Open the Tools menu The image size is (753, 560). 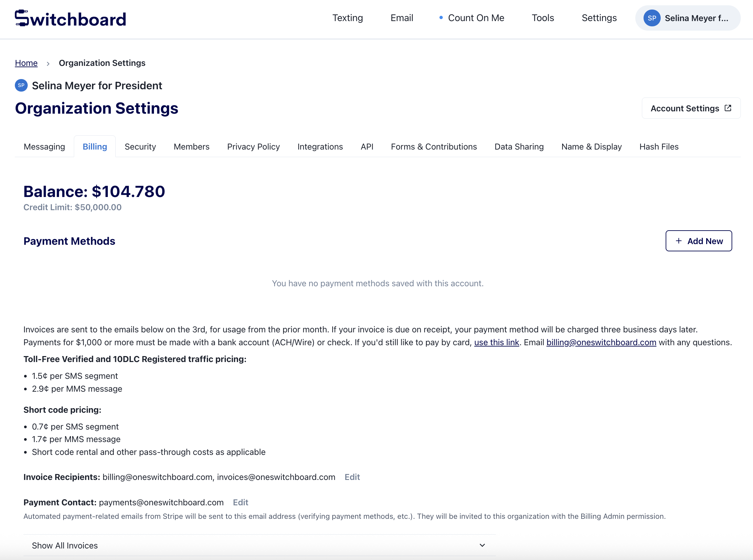pos(543,18)
